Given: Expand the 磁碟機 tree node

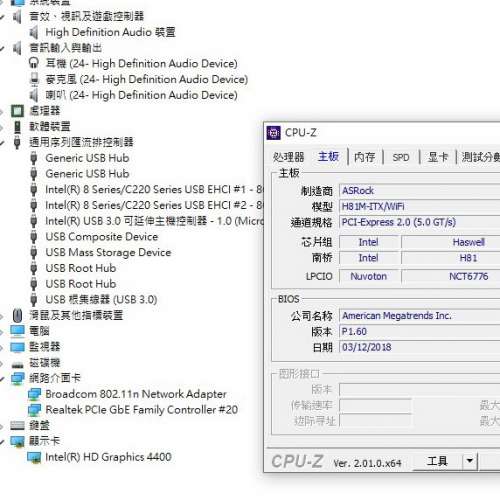Looking at the screenshot, I should [2, 363].
